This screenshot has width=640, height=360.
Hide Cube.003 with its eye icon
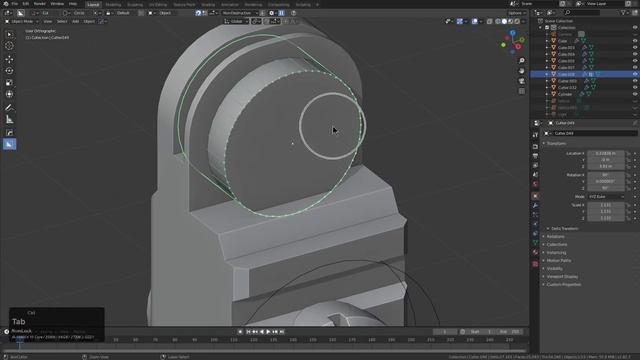(635, 48)
